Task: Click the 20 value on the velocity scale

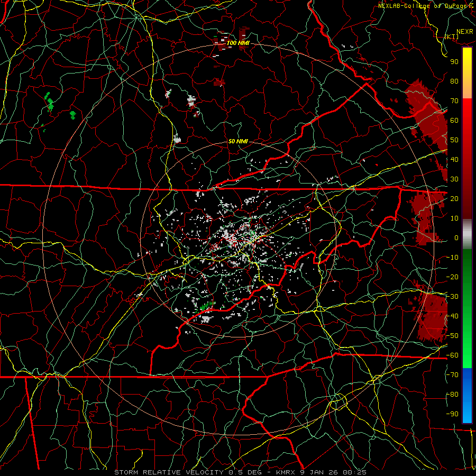Action: (x=454, y=198)
